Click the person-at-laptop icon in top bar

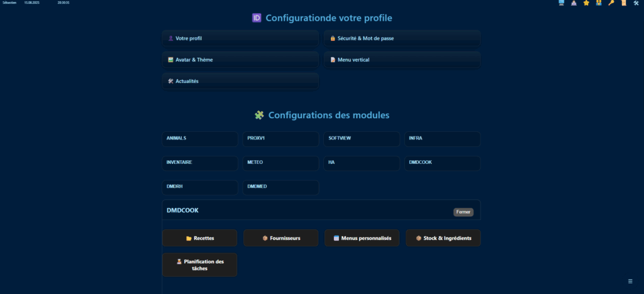click(x=574, y=3)
